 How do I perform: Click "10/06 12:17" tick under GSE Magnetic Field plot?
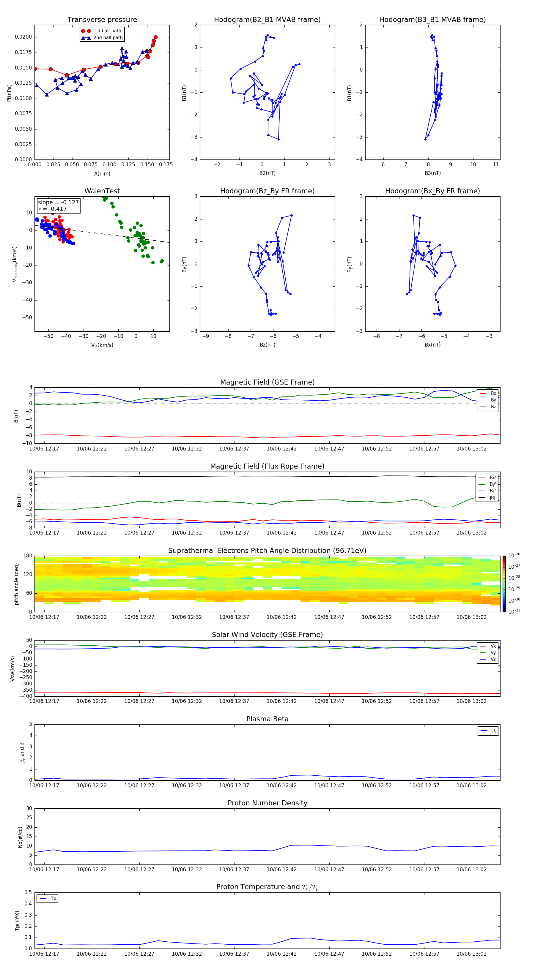click(44, 448)
